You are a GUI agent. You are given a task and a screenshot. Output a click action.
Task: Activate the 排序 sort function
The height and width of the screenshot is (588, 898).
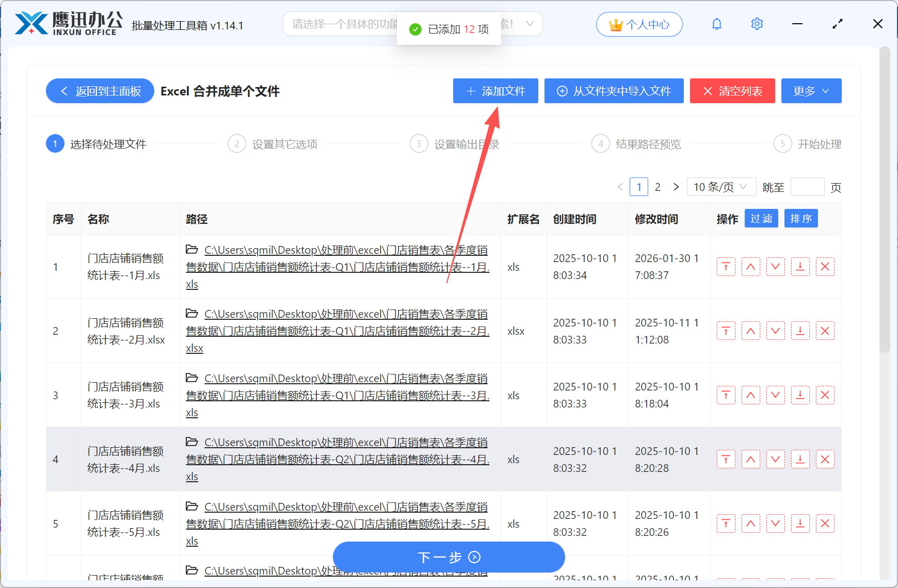pyautogui.click(x=800, y=218)
